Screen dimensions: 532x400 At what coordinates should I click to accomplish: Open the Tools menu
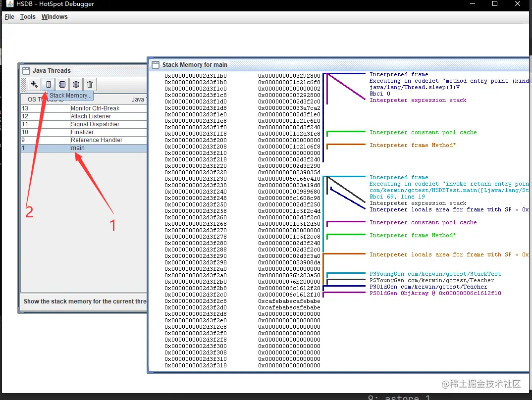click(28, 17)
